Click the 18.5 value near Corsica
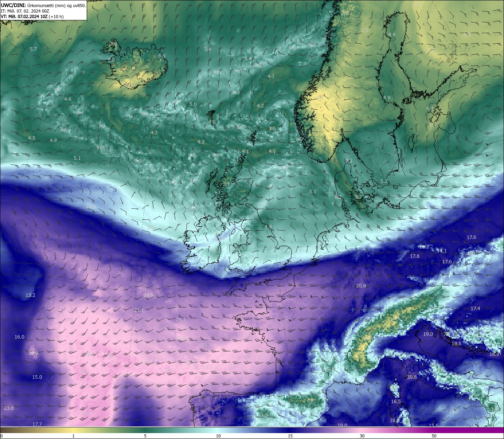Screen dimensions: 504x439 [396, 402]
